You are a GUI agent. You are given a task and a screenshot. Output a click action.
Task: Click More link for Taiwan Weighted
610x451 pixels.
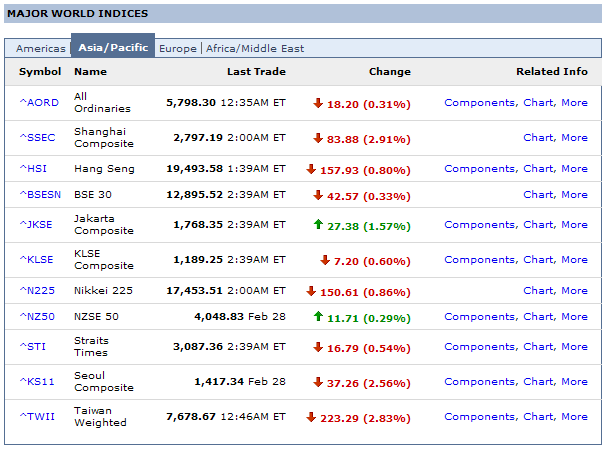pos(574,417)
